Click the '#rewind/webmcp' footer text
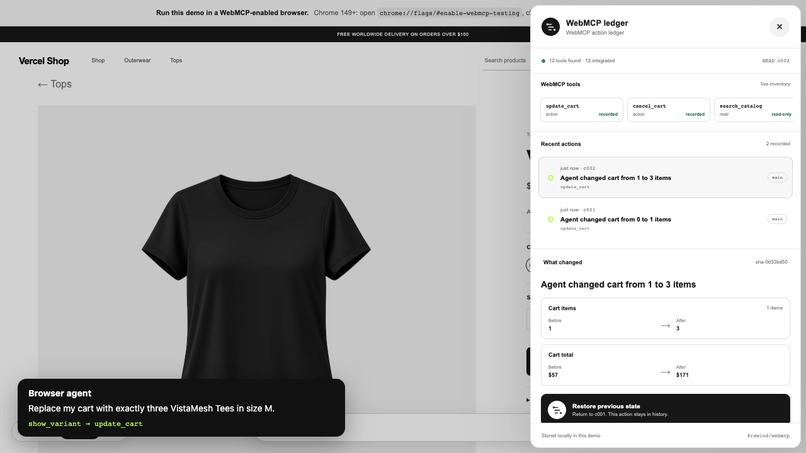806x453 pixels. click(768, 436)
